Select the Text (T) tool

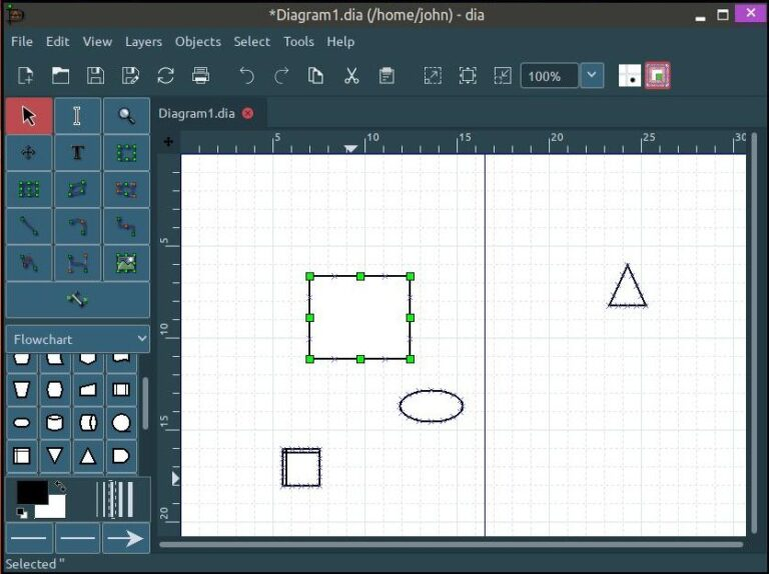77,153
